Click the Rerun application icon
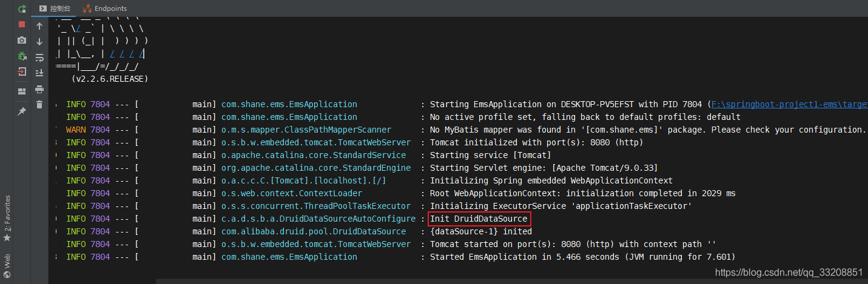 pos(22,9)
